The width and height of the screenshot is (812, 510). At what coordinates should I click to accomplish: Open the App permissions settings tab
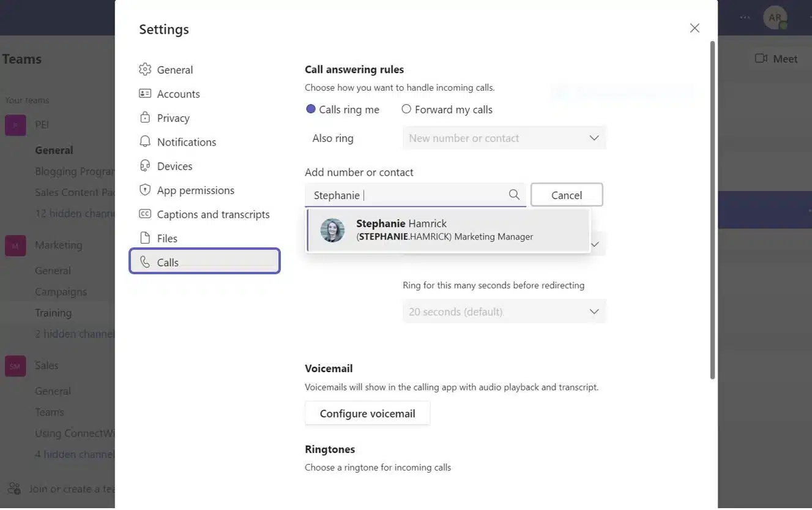click(x=204, y=190)
